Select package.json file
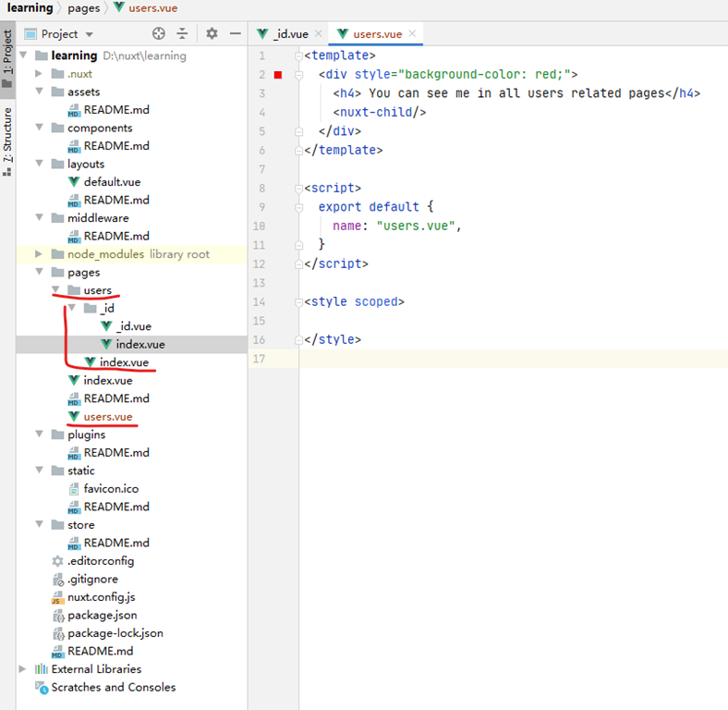Screen dimensions: 728x710 [103, 615]
